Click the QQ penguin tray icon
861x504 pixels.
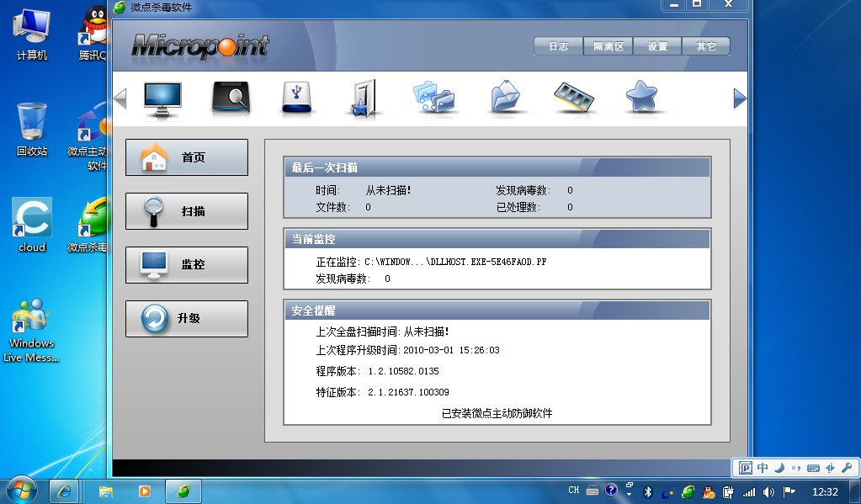tap(709, 492)
